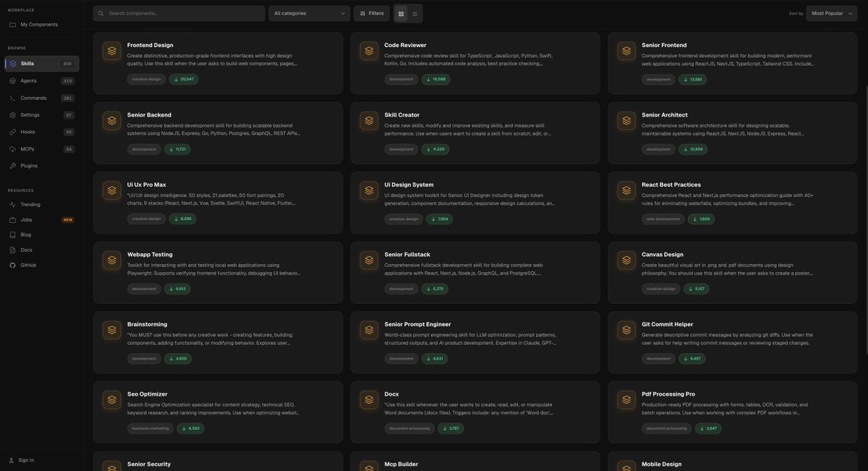Switch to grid view layout
The width and height of the screenshot is (868, 471).
pyautogui.click(x=401, y=14)
